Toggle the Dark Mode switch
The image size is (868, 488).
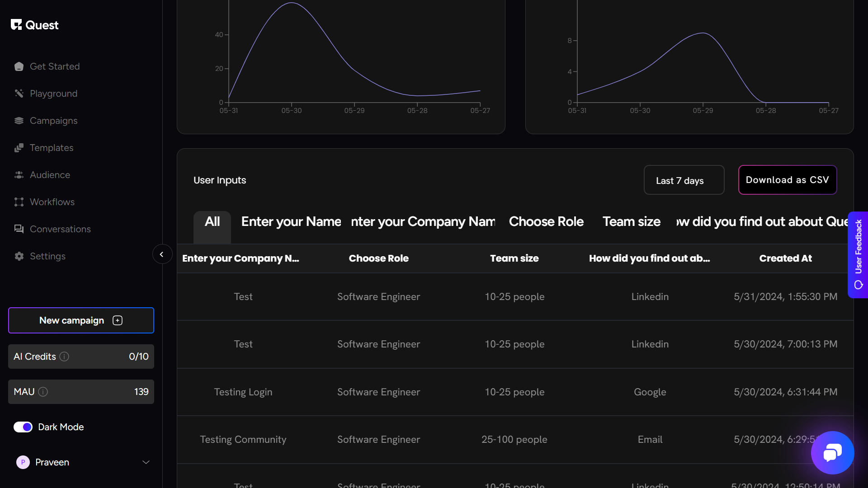tap(23, 427)
